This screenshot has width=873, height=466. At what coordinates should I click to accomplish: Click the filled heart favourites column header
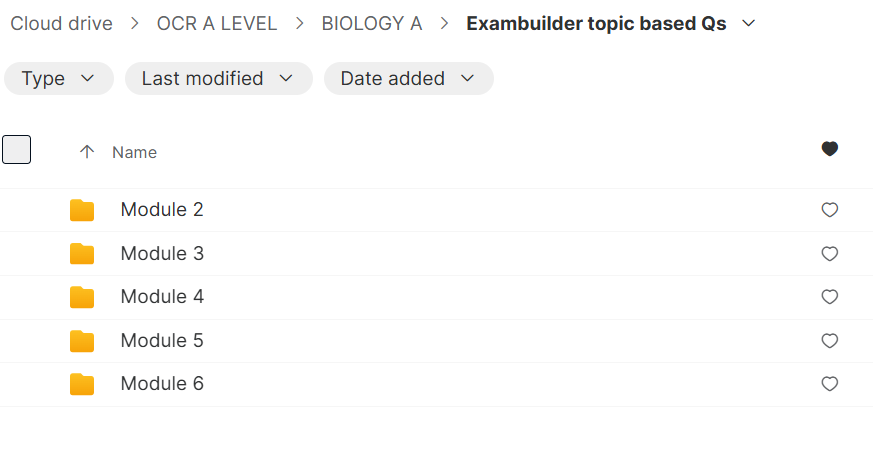829,149
